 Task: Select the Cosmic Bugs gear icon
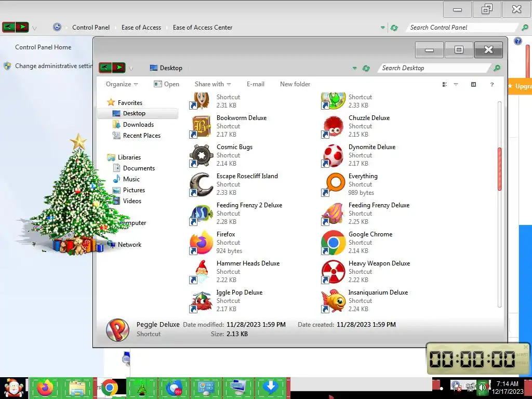coord(201,155)
